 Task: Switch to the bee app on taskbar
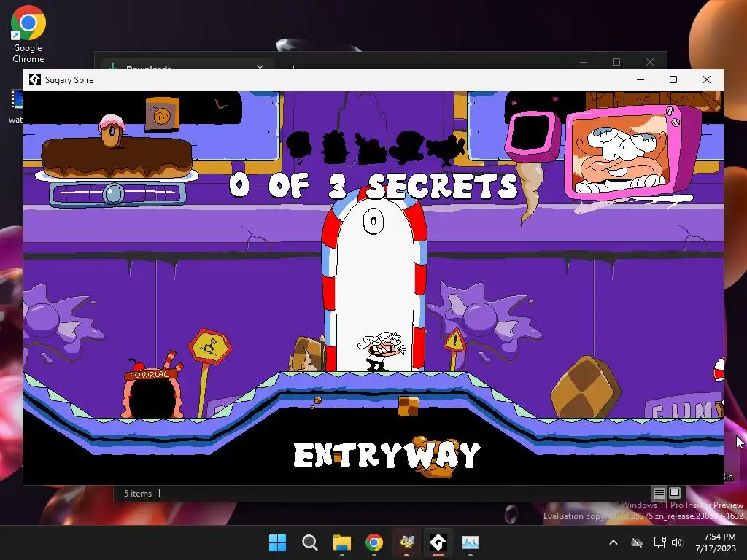(x=406, y=542)
